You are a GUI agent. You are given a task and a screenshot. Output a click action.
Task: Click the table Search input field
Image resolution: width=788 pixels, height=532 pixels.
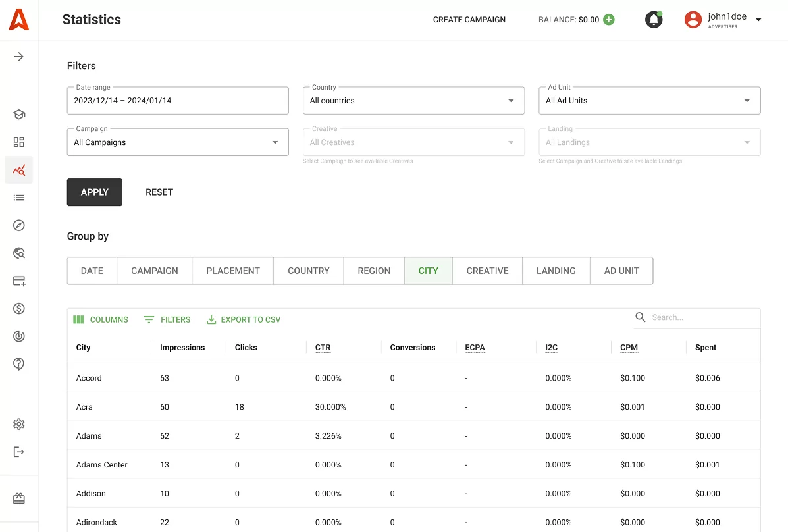point(701,317)
